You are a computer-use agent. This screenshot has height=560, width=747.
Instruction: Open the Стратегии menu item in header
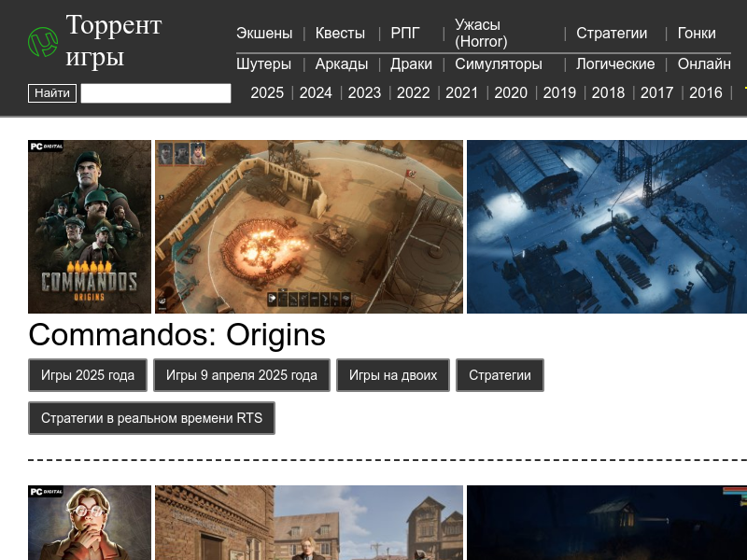click(612, 34)
